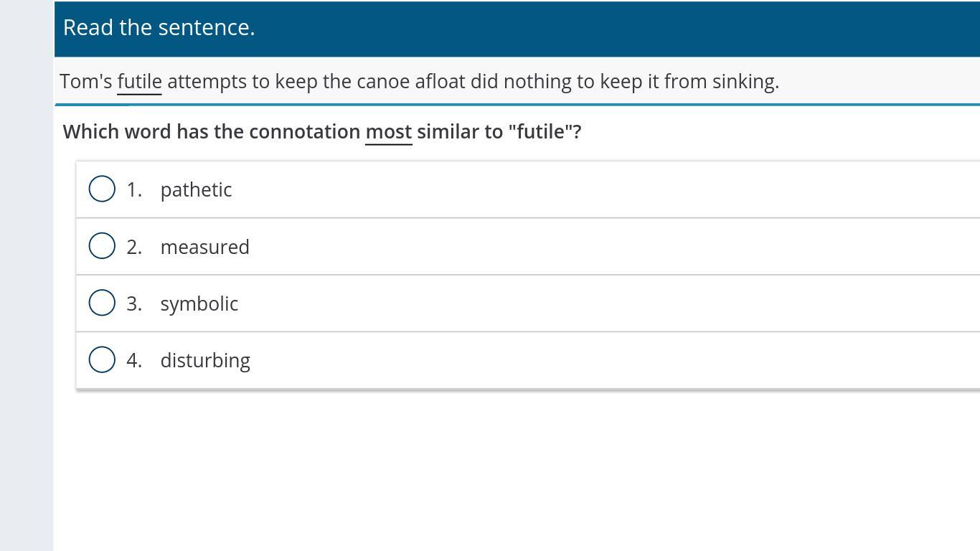This screenshot has height=551, width=980.
Task: Click the word "connotation" in the question
Action: pos(305,132)
